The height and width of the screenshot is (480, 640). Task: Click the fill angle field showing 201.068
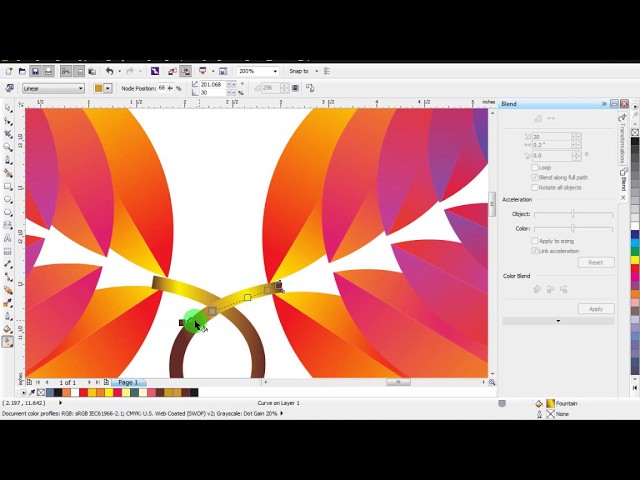tap(213, 84)
